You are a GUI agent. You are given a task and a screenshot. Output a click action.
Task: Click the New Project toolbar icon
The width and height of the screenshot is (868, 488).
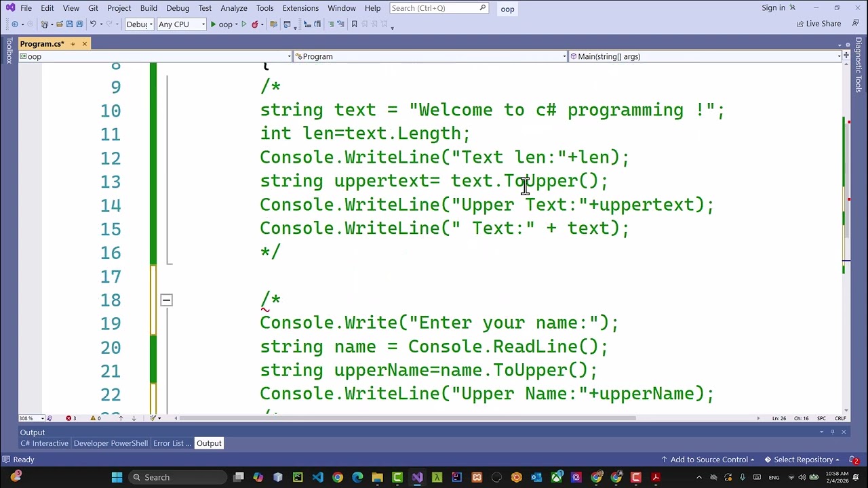tap(45, 24)
